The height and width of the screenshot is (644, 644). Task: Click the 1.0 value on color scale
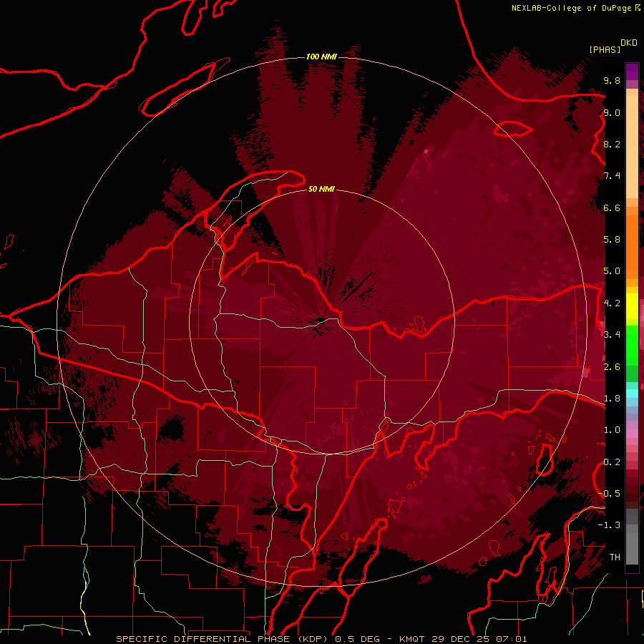(612, 430)
